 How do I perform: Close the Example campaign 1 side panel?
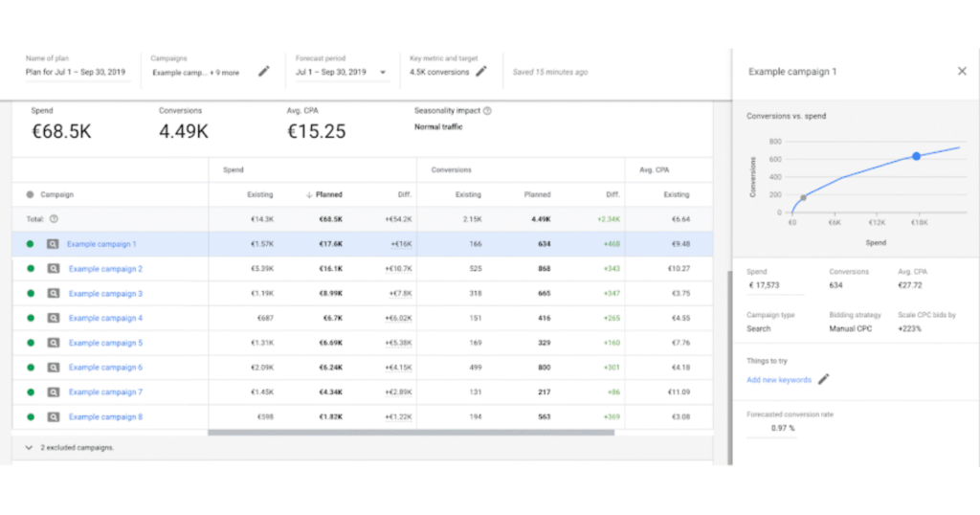pyautogui.click(x=962, y=71)
